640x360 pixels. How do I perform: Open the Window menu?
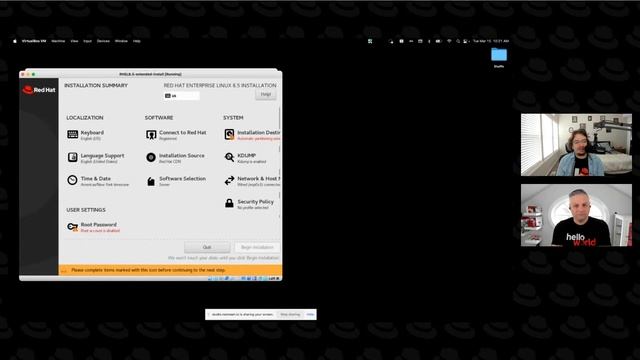pos(121,41)
